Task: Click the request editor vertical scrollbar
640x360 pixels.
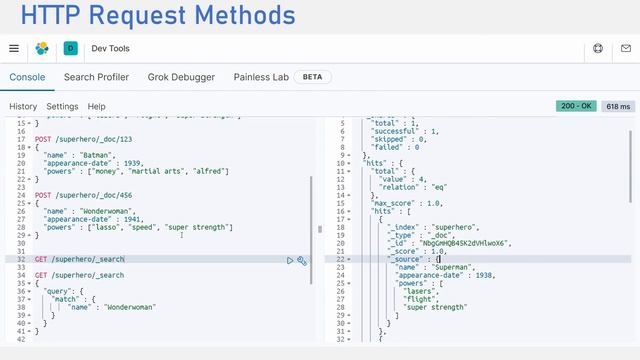Action: tap(311, 230)
